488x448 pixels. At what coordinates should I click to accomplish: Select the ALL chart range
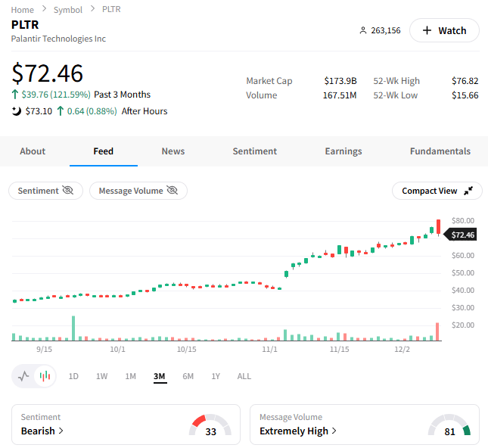(244, 376)
